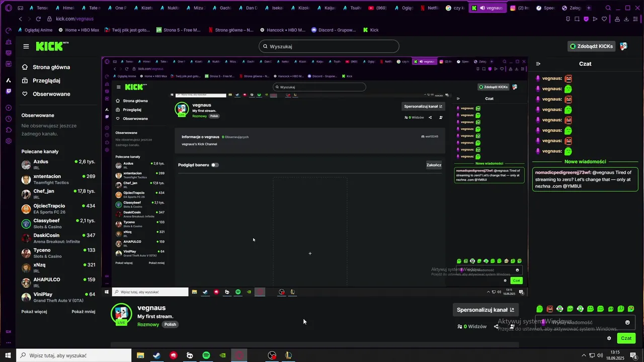Collapse recommended channels with Pokaż mniej
This screenshot has width=644, height=362.
tap(84, 312)
